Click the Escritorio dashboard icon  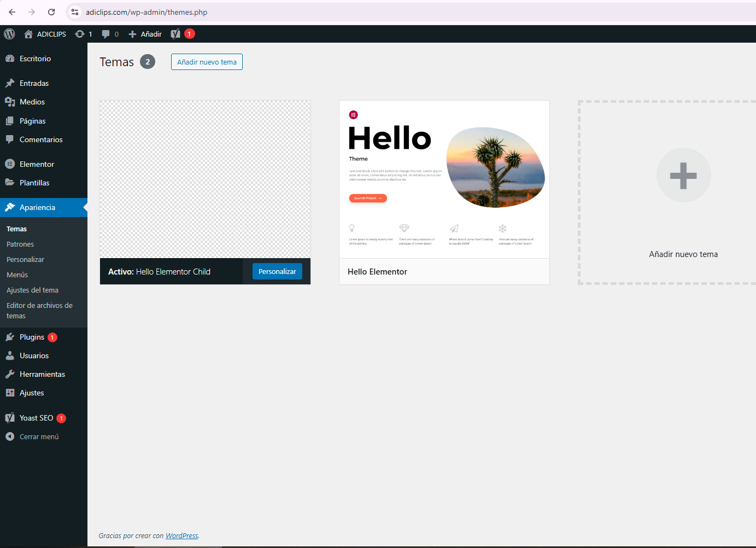coord(10,59)
